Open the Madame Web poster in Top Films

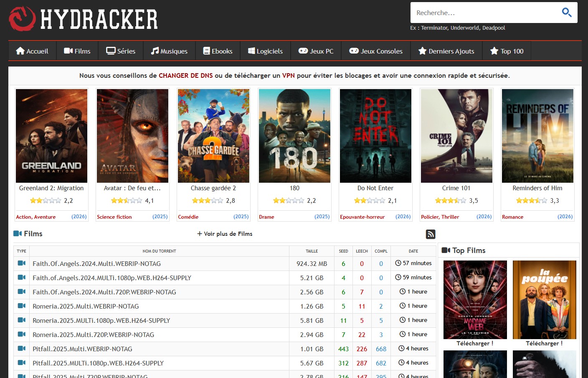click(475, 300)
